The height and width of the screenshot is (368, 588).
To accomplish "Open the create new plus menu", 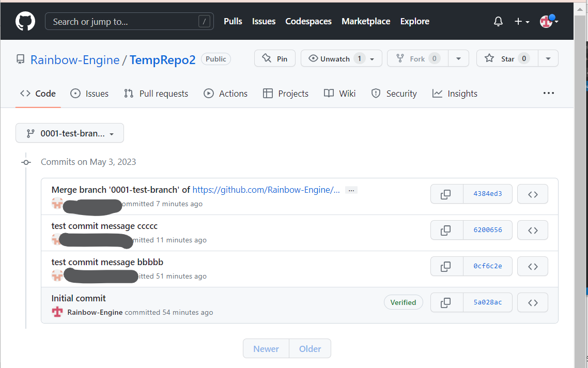I will coord(522,21).
